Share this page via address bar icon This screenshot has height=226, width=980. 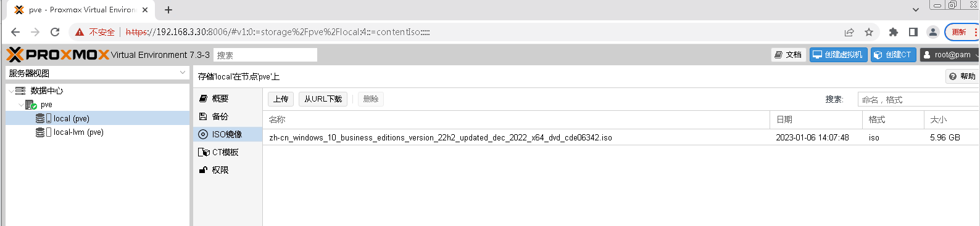849,32
